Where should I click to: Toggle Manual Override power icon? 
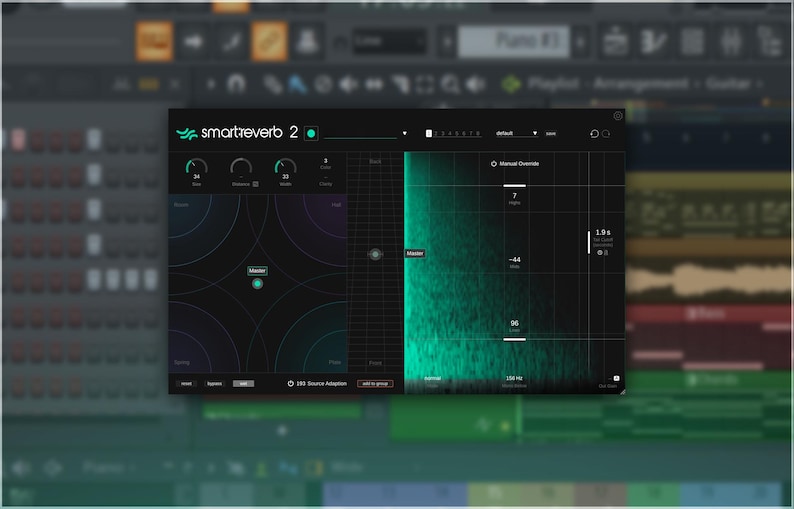pyautogui.click(x=494, y=164)
